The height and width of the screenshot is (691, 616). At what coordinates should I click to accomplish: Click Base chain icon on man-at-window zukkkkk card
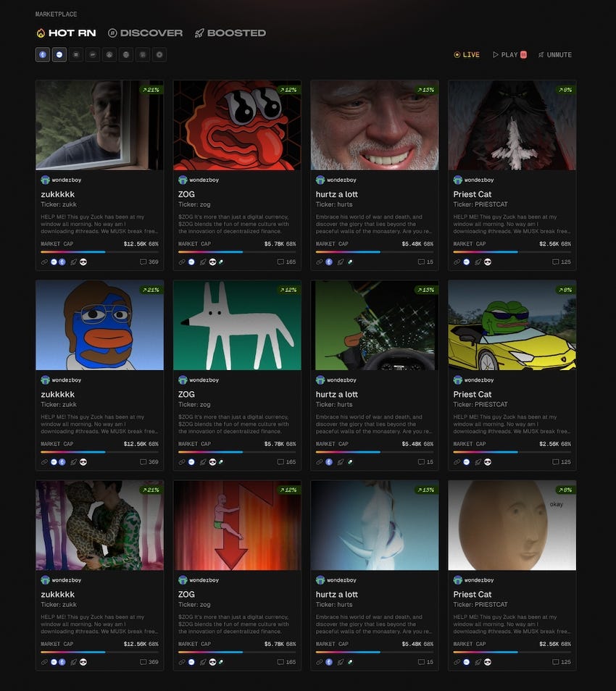(54, 261)
